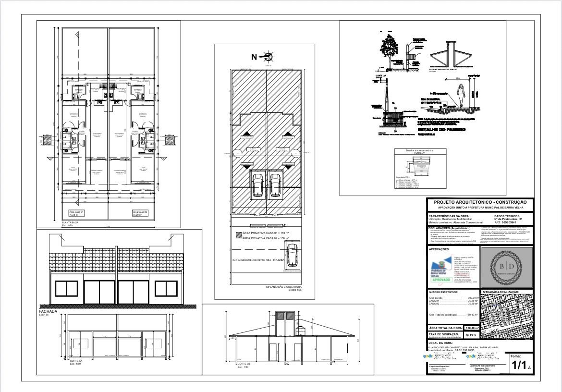Select the right car in Casa 02 garage

point(275,185)
